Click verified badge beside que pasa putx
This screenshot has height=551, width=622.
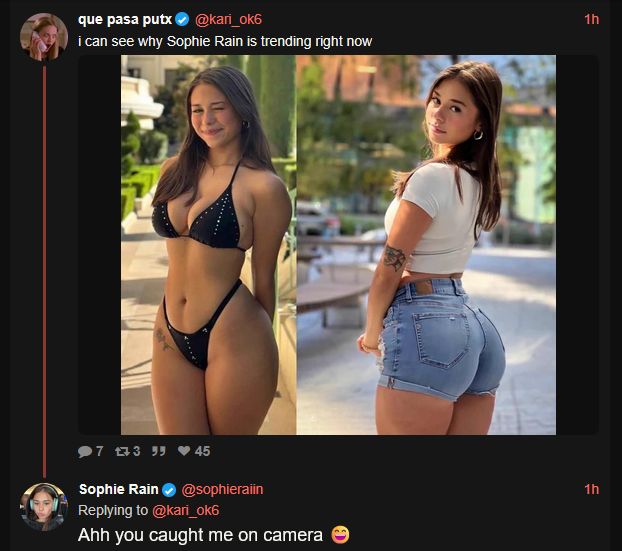[182, 19]
